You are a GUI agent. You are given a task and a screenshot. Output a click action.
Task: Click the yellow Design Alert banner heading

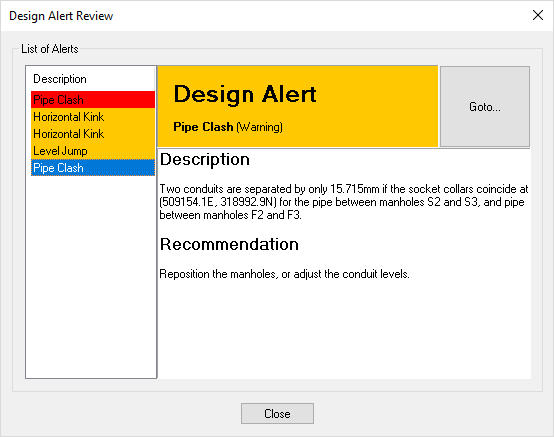[x=245, y=94]
